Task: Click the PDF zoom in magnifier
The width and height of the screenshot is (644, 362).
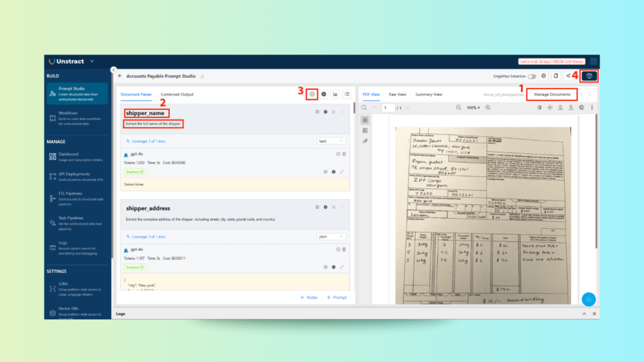Action: click(488, 107)
